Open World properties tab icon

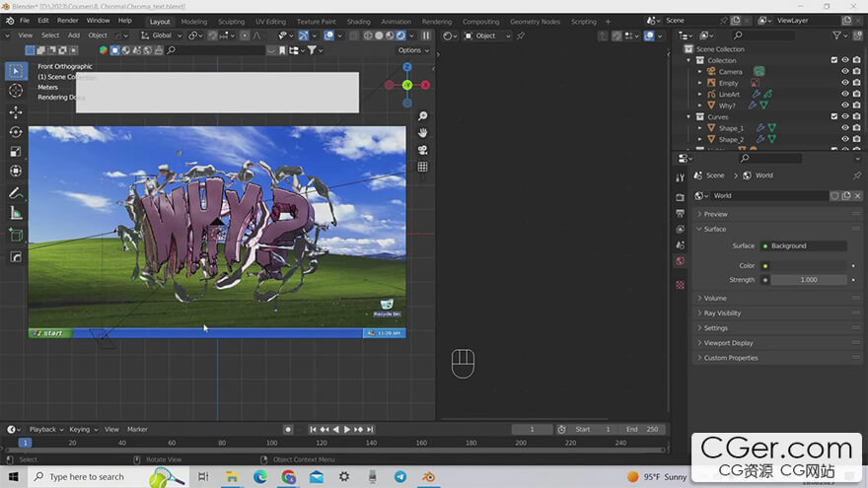pyautogui.click(x=681, y=261)
